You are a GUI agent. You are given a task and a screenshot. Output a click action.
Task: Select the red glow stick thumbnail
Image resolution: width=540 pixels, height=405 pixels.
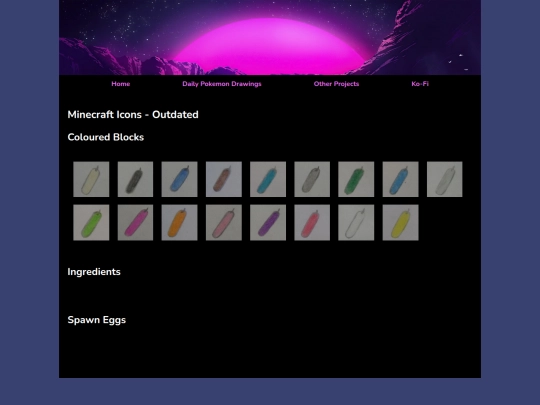click(x=312, y=222)
